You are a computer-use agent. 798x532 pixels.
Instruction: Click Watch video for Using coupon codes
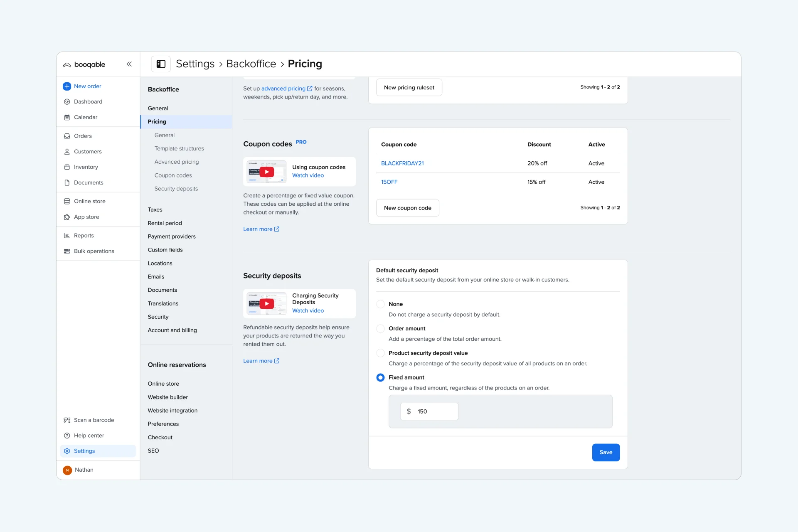[x=308, y=175]
